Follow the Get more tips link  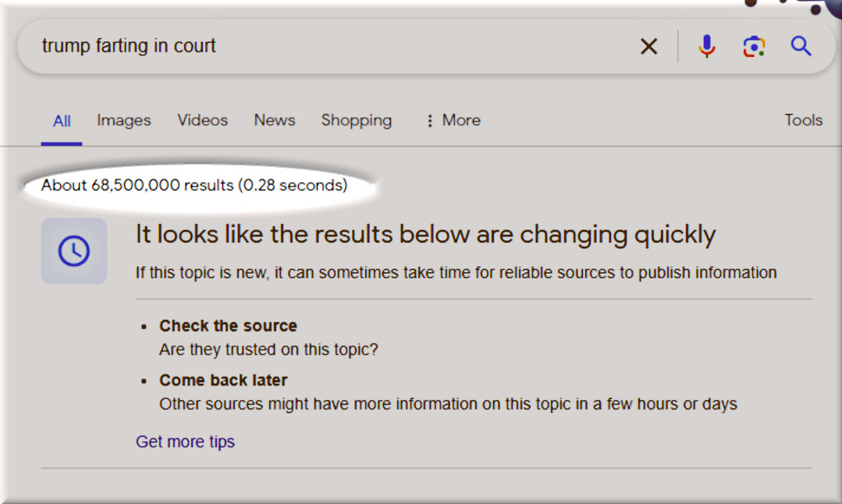tap(185, 442)
